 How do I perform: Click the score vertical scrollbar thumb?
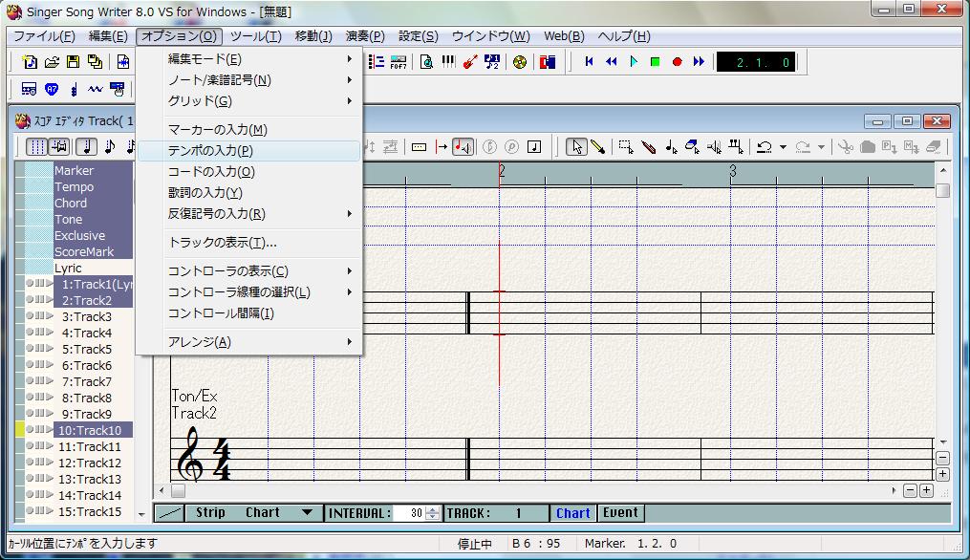click(x=943, y=190)
